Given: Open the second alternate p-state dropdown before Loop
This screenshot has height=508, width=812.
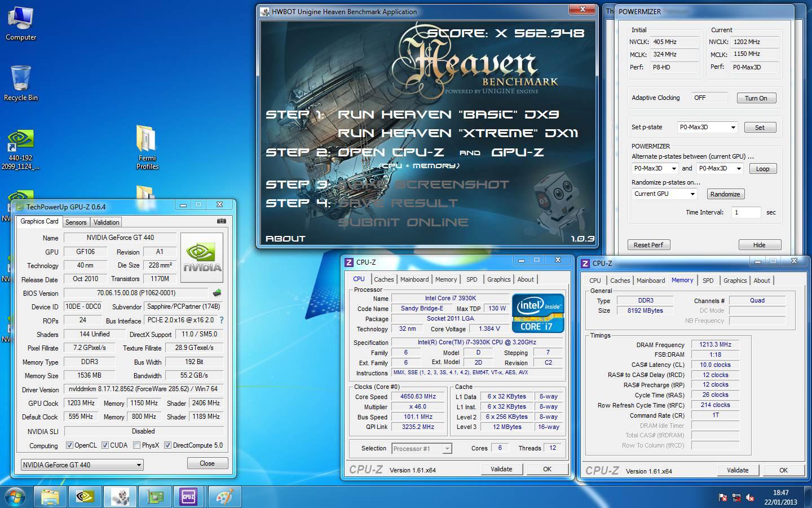Looking at the screenshot, I should pos(719,168).
